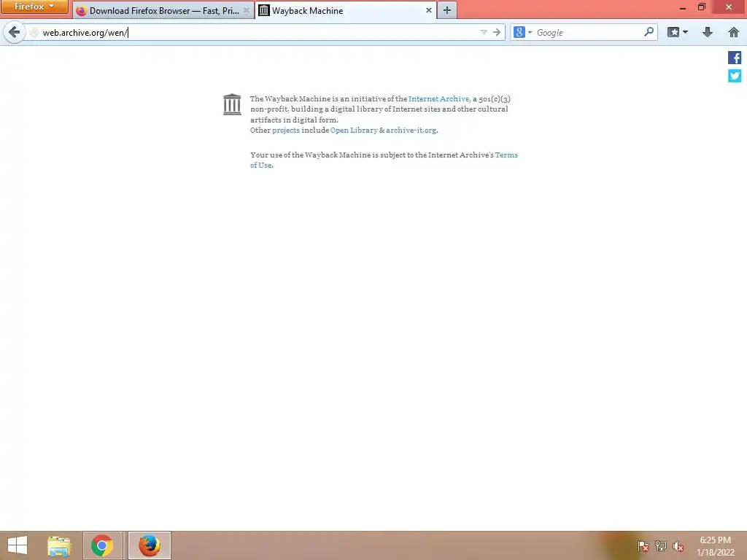Click the Go arrow in address bar
Viewport: 747px width, 560px height.
(497, 32)
